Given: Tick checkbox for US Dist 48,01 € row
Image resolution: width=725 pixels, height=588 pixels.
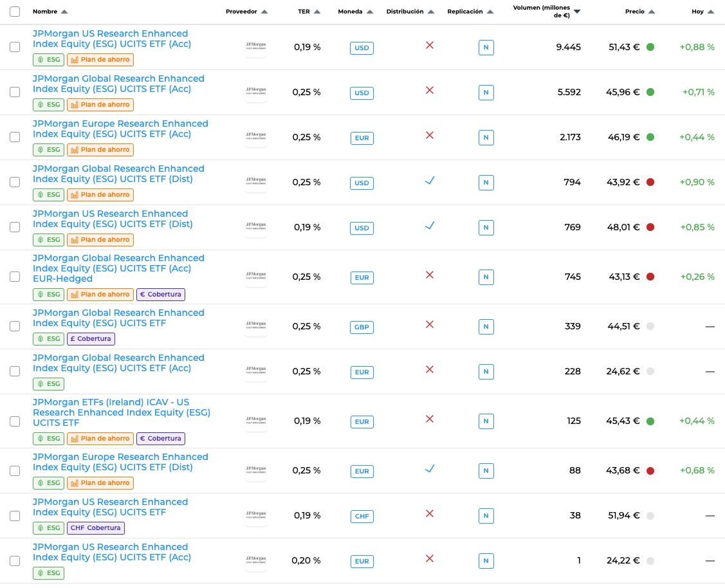Looking at the screenshot, I should [x=15, y=227].
